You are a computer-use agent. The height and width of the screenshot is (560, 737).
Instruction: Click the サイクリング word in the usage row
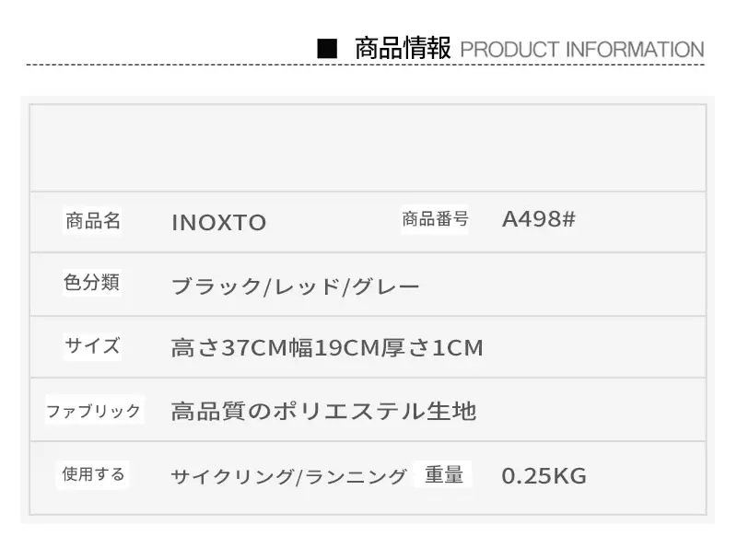point(231,476)
